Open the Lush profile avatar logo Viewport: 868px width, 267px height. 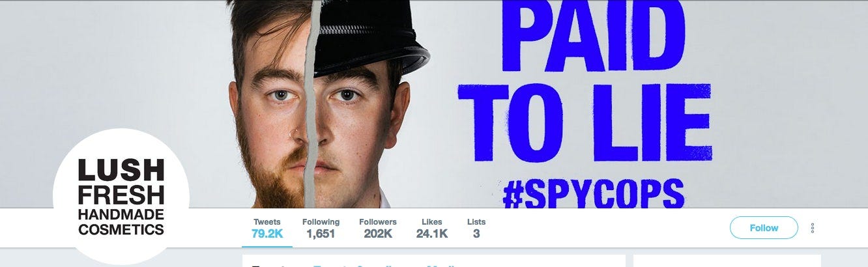[121, 197]
